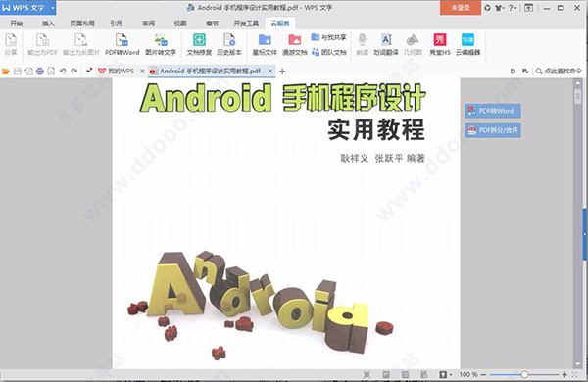Click the round update icon beside 未登录
This screenshot has height=382, width=588.
[x=487, y=8]
